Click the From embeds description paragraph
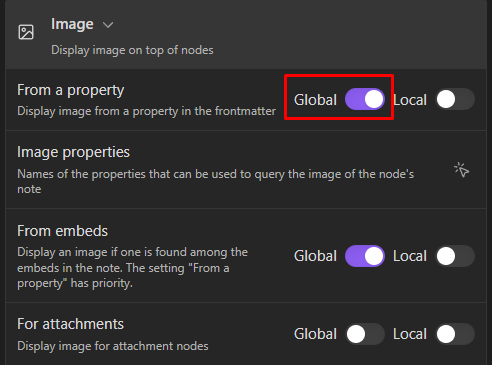492x365 pixels. 133,268
